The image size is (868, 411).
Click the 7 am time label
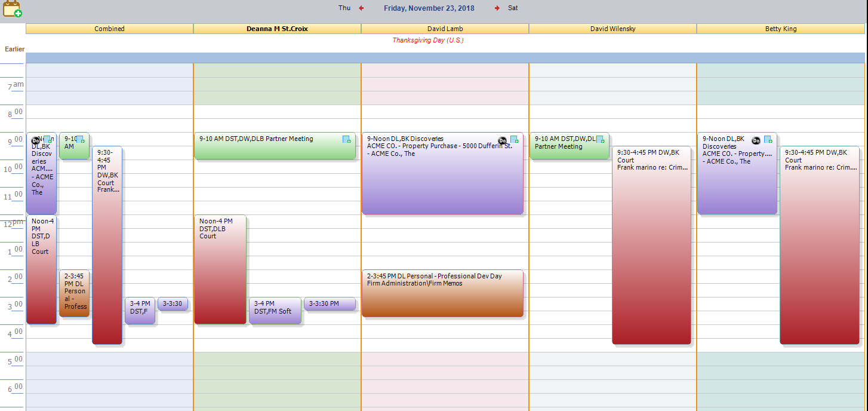coord(16,85)
